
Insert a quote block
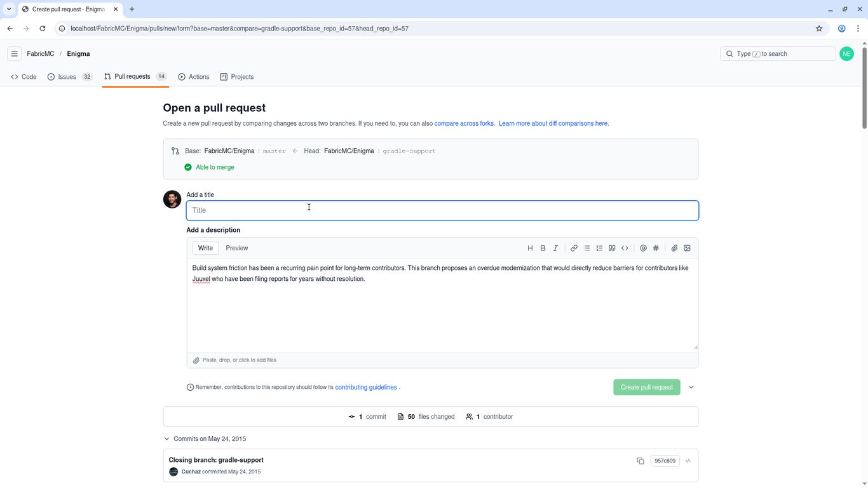[612, 248]
